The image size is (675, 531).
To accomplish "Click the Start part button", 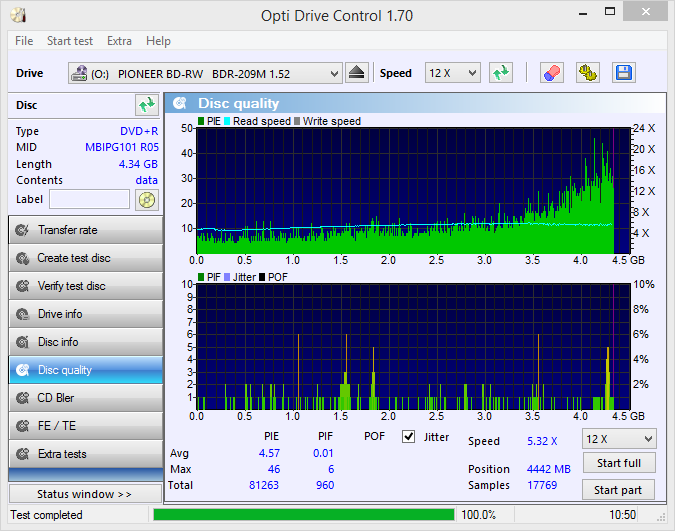I will pyautogui.click(x=618, y=490).
